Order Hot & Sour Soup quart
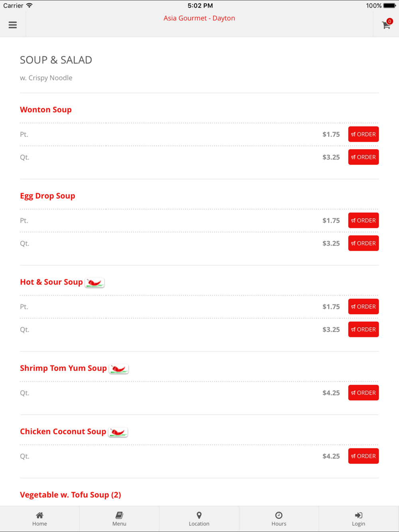The image size is (399, 532). click(363, 329)
